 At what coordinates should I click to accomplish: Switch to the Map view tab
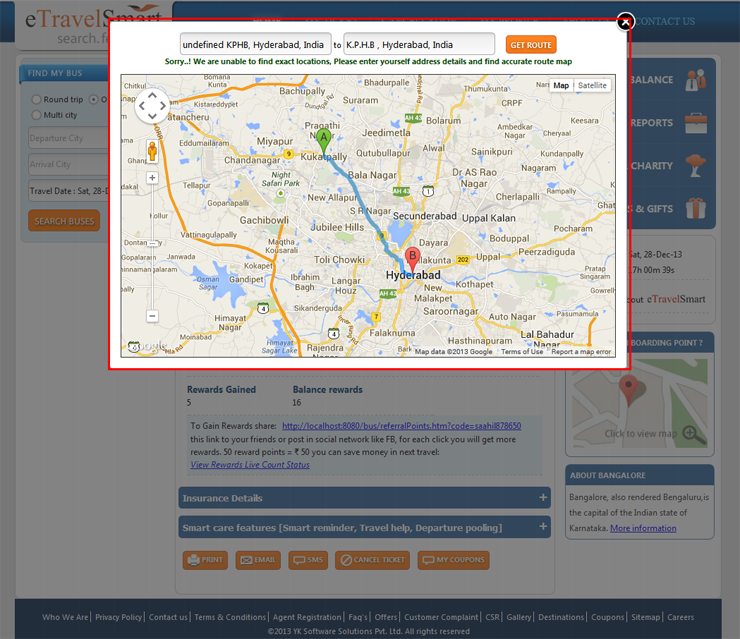click(561, 86)
